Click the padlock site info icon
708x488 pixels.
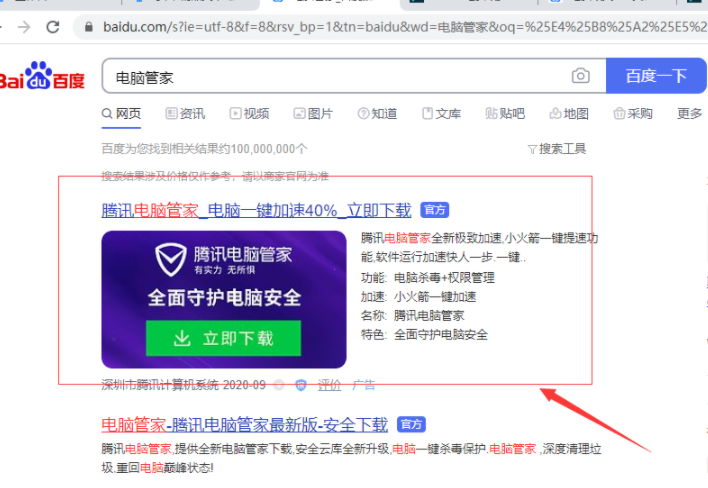pyautogui.click(x=89, y=28)
